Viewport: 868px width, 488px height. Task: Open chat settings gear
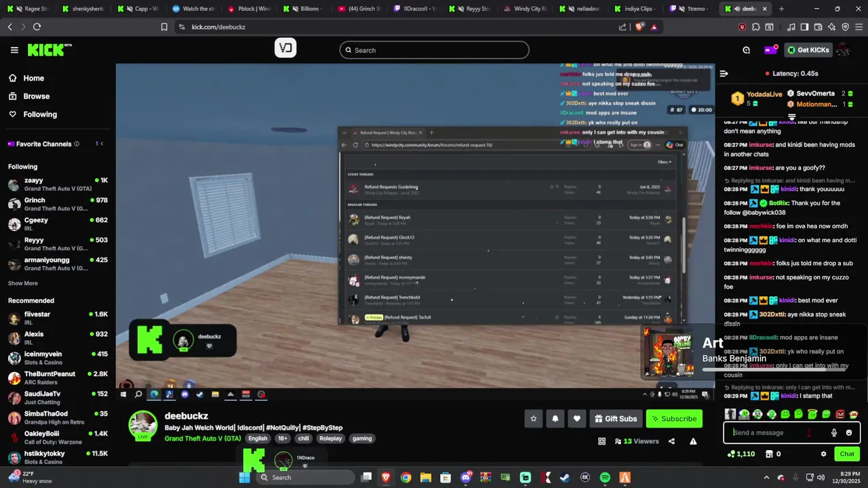point(823,454)
